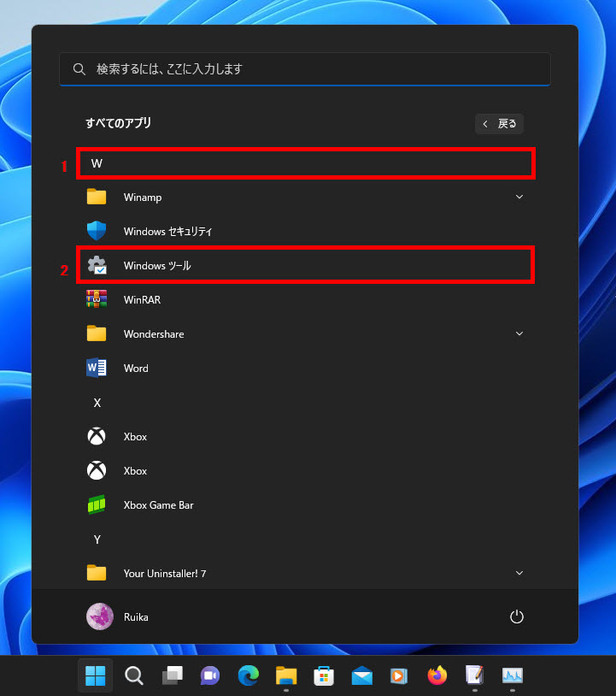
Task: Click the power button icon
Action: tap(516, 616)
